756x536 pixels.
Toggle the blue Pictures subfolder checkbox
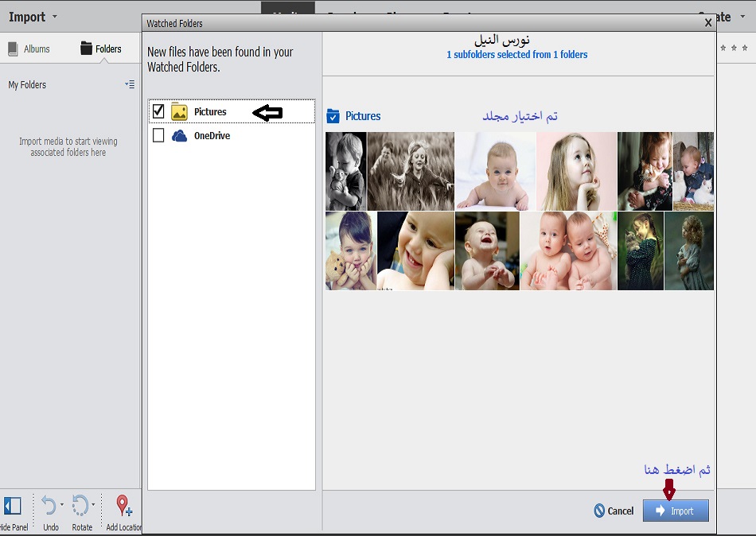tap(333, 117)
